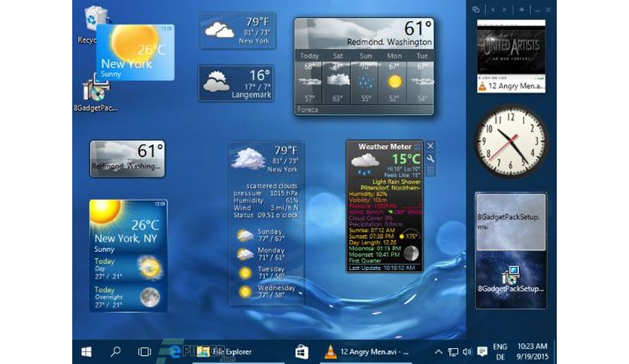Open the volume speaker tray icon

tap(467, 352)
